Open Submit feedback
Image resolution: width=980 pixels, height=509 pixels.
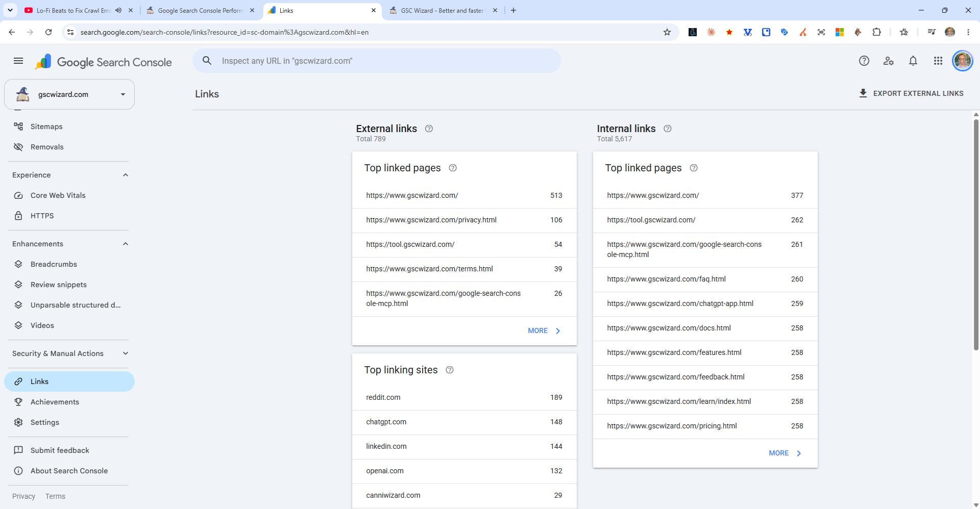point(69,450)
